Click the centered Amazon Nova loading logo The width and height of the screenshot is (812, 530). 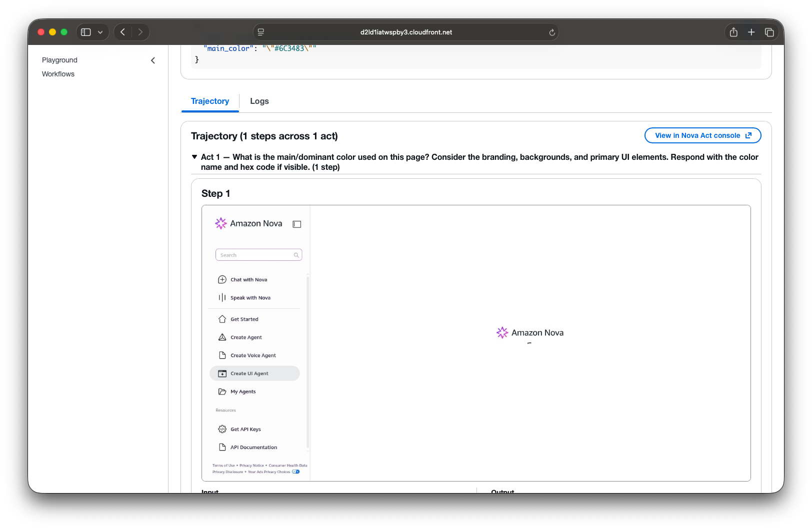[x=502, y=333]
